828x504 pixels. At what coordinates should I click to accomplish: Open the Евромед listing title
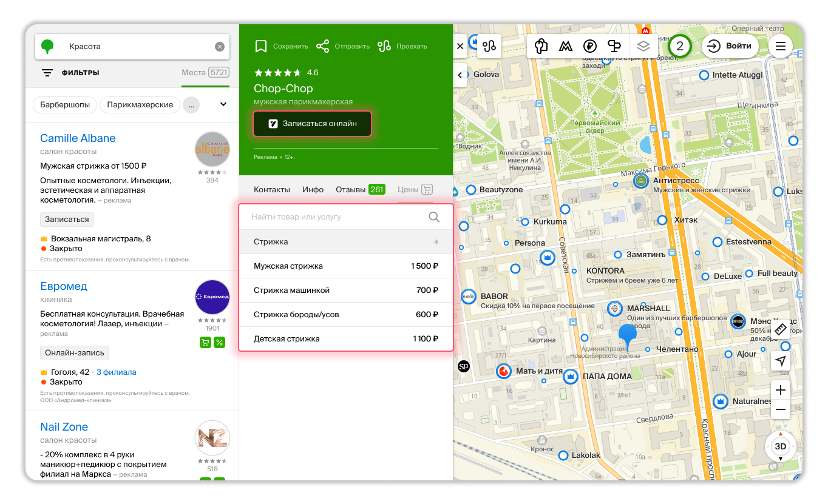point(64,286)
